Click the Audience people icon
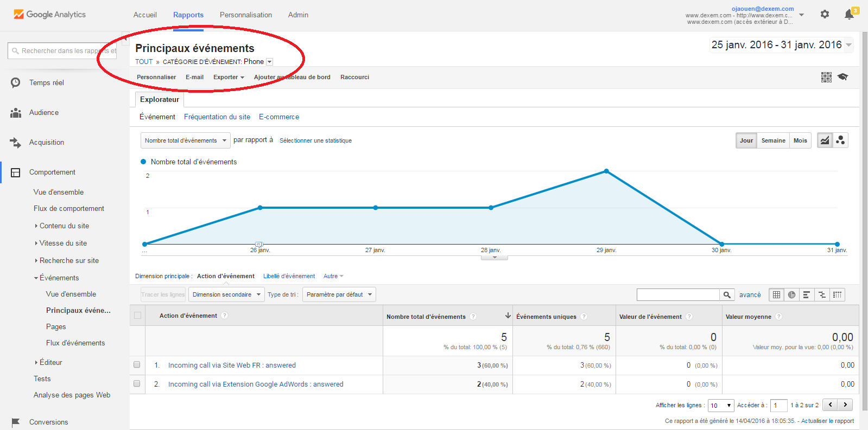The height and width of the screenshot is (430, 868). point(16,113)
